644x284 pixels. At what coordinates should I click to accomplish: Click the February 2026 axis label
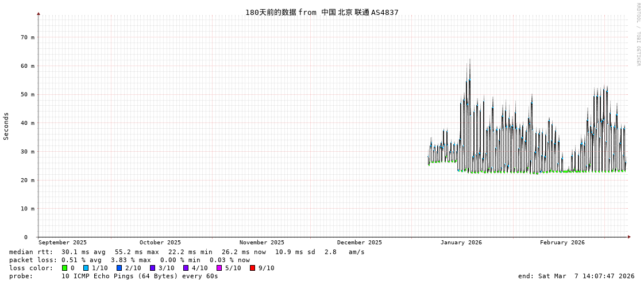pyautogui.click(x=562, y=243)
